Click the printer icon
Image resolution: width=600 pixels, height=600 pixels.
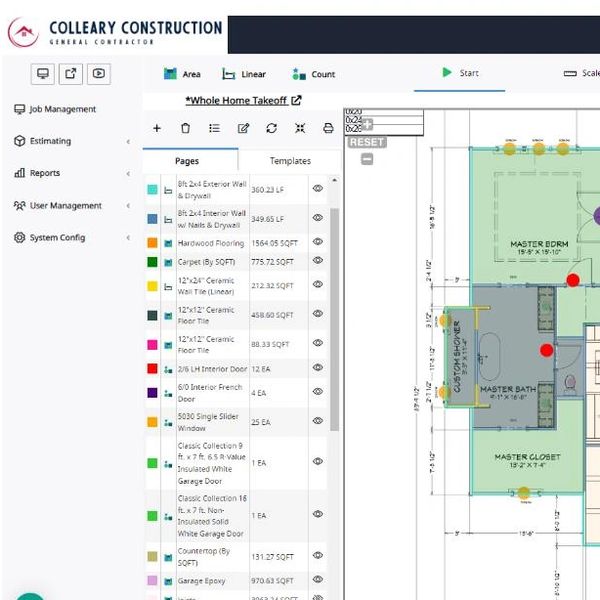[328, 128]
